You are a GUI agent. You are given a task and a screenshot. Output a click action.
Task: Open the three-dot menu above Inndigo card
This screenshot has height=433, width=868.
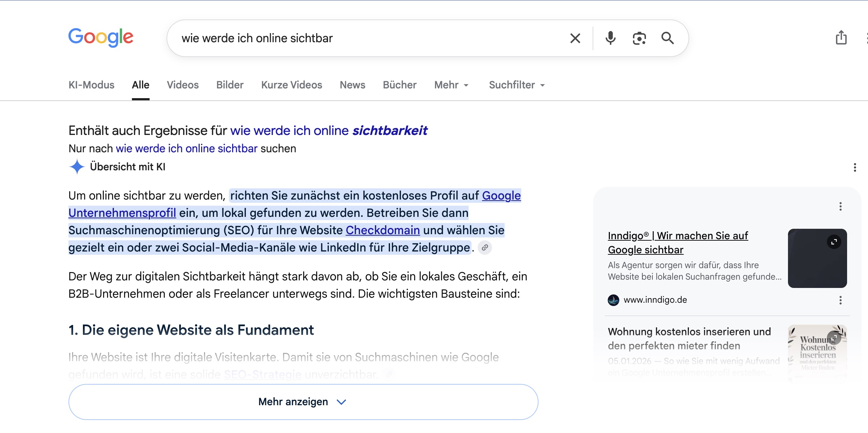pyautogui.click(x=841, y=206)
